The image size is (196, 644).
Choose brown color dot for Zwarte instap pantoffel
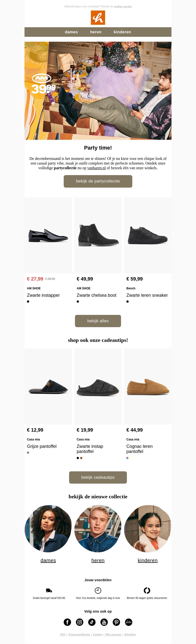[x=81, y=458]
